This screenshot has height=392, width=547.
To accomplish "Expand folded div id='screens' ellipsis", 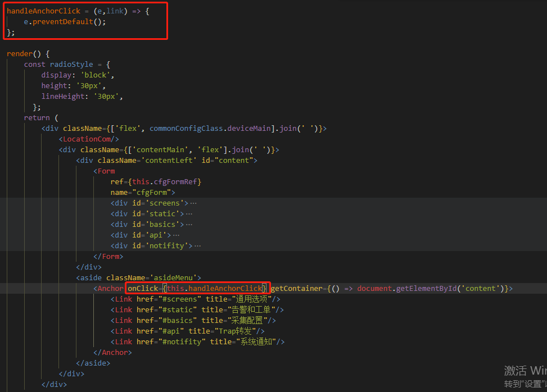I will (x=193, y=203).
